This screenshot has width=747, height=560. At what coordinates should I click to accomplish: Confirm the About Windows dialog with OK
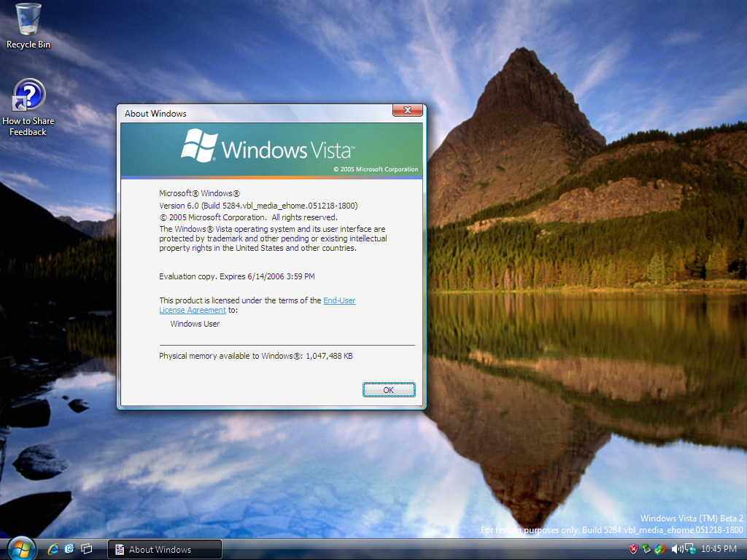point(389,390)
